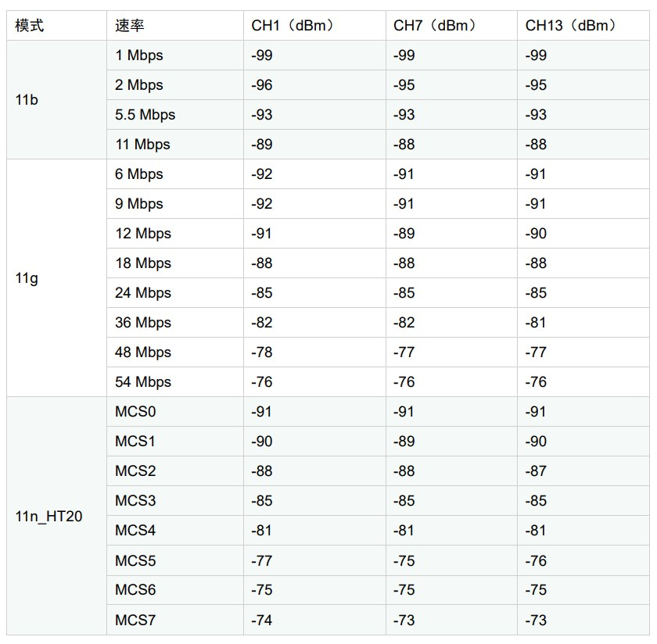Click the 11n_HT20 mode cell
Viewport: 657px width, 644px height.
[x=56, y=516]
